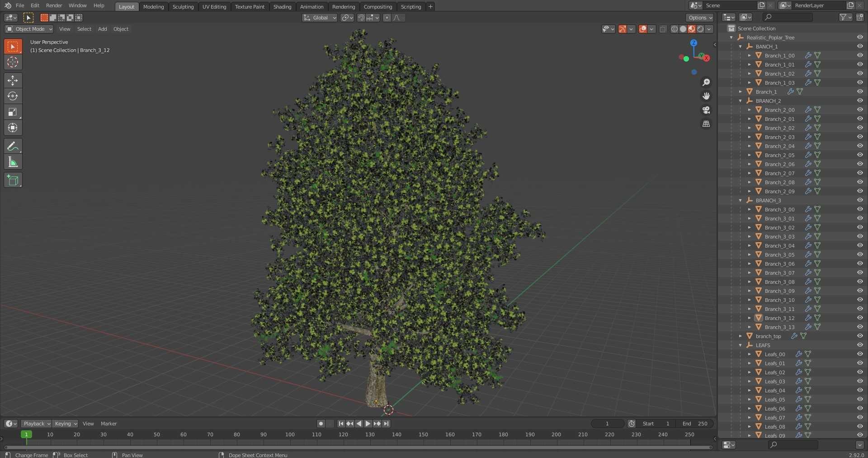This screenshot has height=458, width=868.
Task: Open the timeline Marker menu
Action: 108,424
